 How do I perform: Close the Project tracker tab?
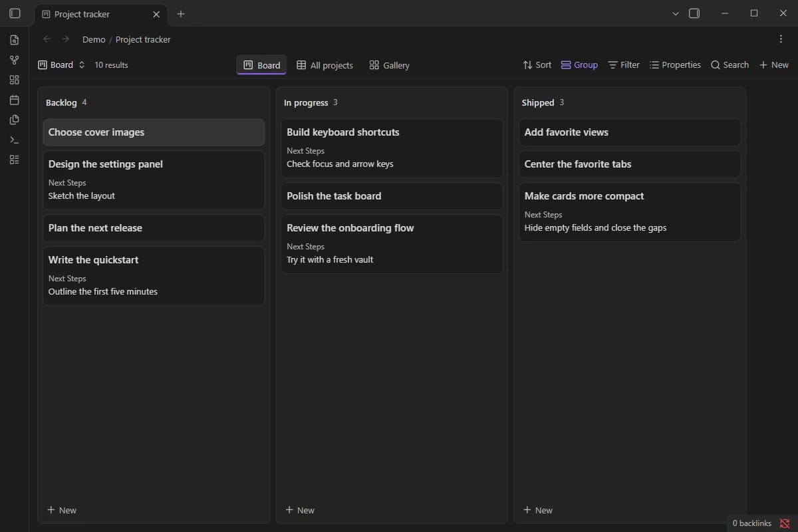pyautogui.click(x=156, y=14)
